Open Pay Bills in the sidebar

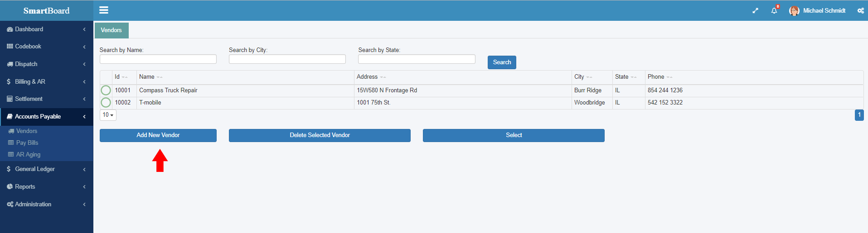(x=27, y=143)
